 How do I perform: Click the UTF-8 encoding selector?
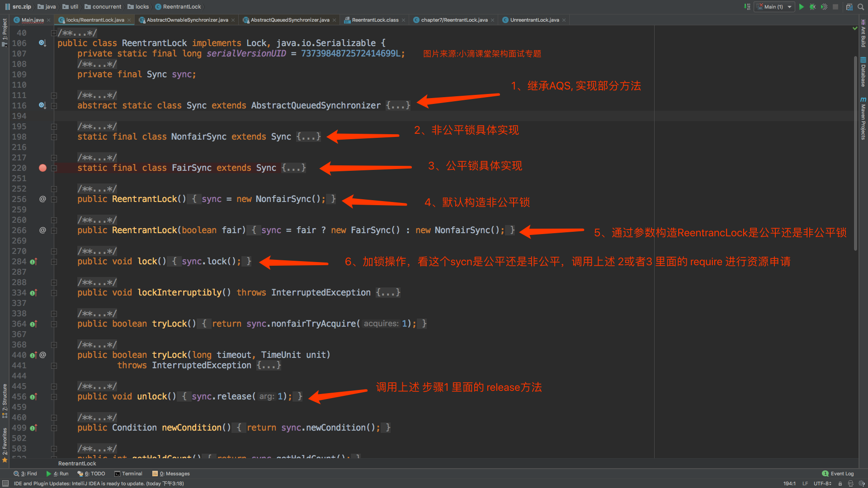click(822, 483)
